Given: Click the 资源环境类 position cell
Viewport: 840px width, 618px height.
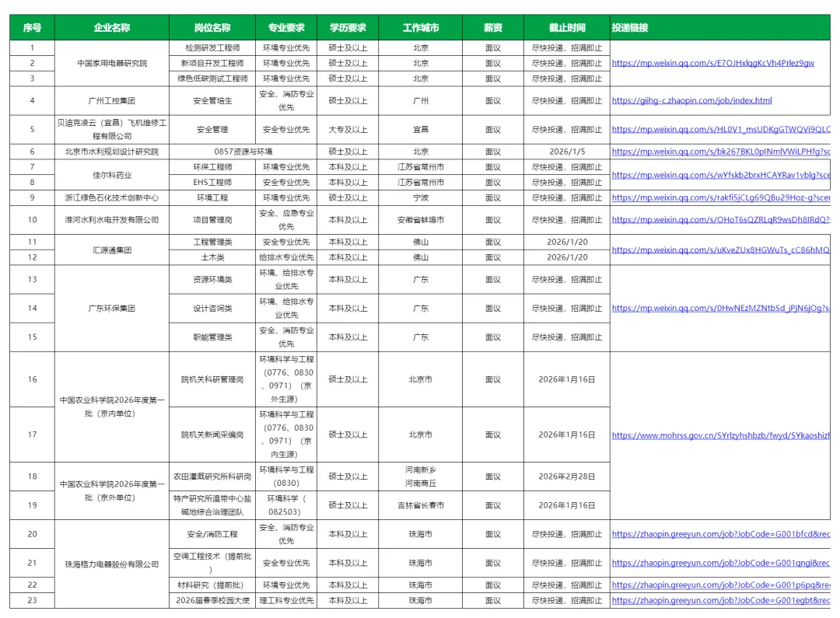Looking at the screenshot, I should pyautogui.click(x=212, y=280).
